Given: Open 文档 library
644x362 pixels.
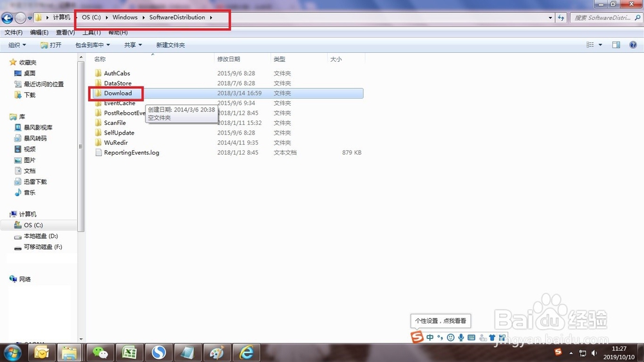Looking at the screenshot, I should coord(29,171).
